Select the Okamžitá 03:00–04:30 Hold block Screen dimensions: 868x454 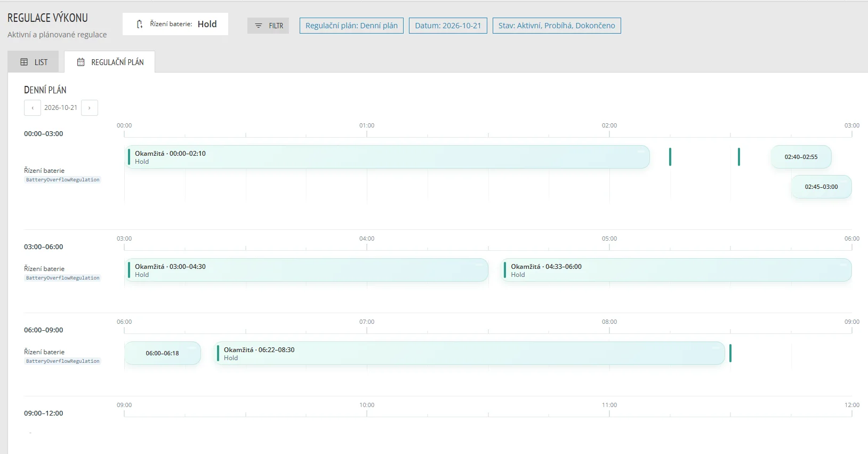pyautogui.click(x=307, y=270)
